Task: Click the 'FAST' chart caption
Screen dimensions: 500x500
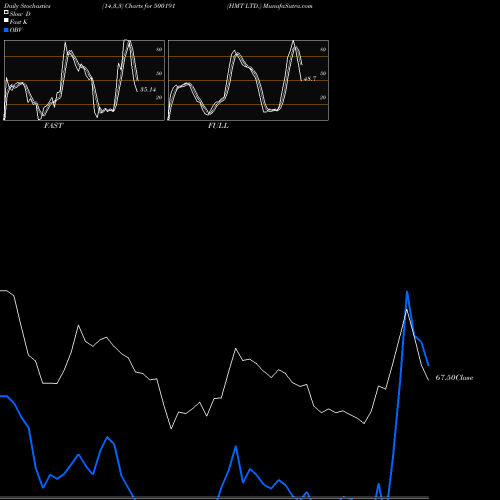Action: pyautogui.click(x=53, y=126)
